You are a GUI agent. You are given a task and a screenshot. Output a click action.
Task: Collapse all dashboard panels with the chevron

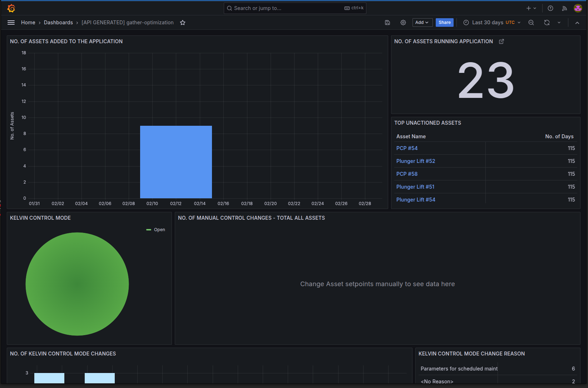[x=577, y=22]
